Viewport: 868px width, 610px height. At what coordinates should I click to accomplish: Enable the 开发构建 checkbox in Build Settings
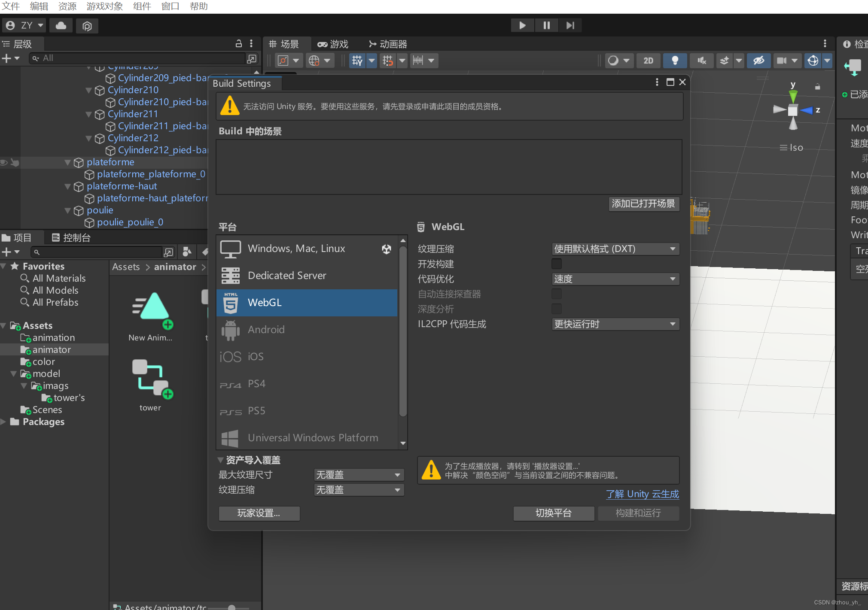click(x=557, y=264)
